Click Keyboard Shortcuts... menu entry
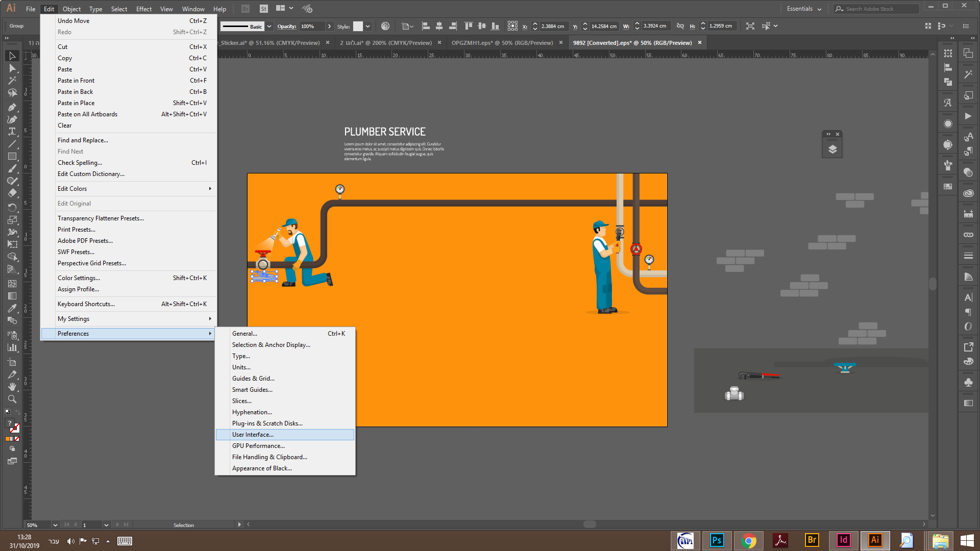Image resolution: width=980 pixels, height=551 pixels. 86,304
